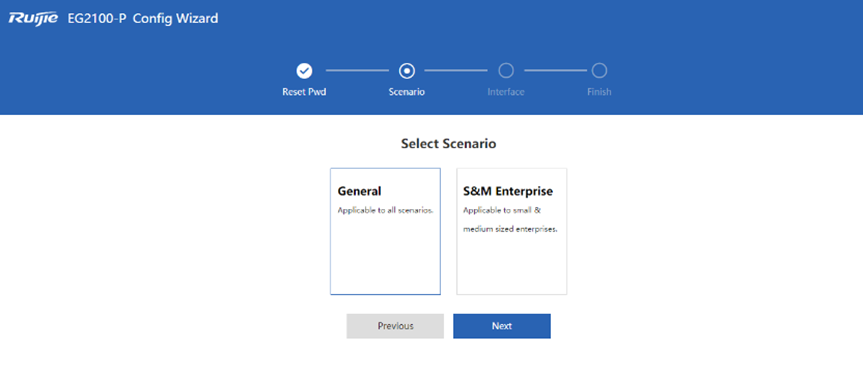Click the Reset Pwd step label
Image resolution: width=863 pixels, height=380 pixels.
(304, 92)
